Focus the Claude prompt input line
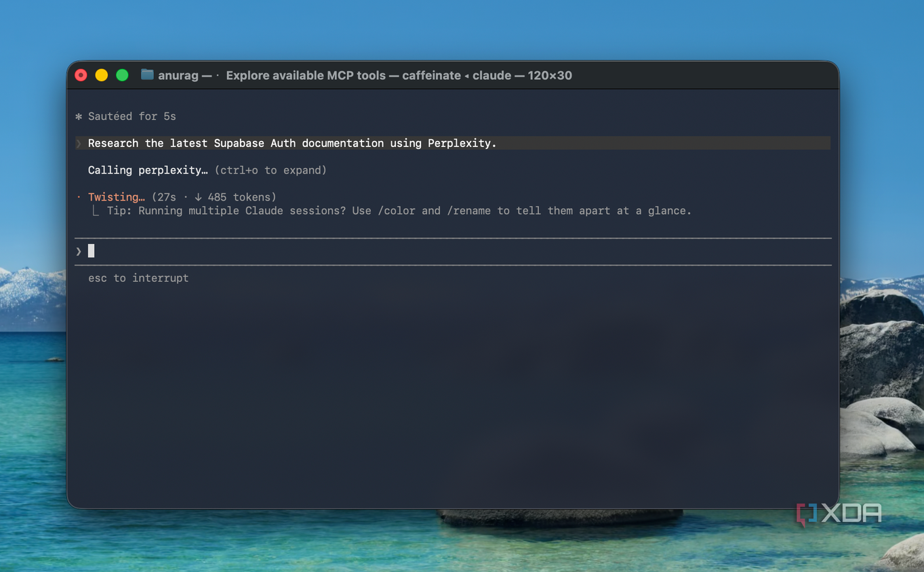 coord(453,251)
